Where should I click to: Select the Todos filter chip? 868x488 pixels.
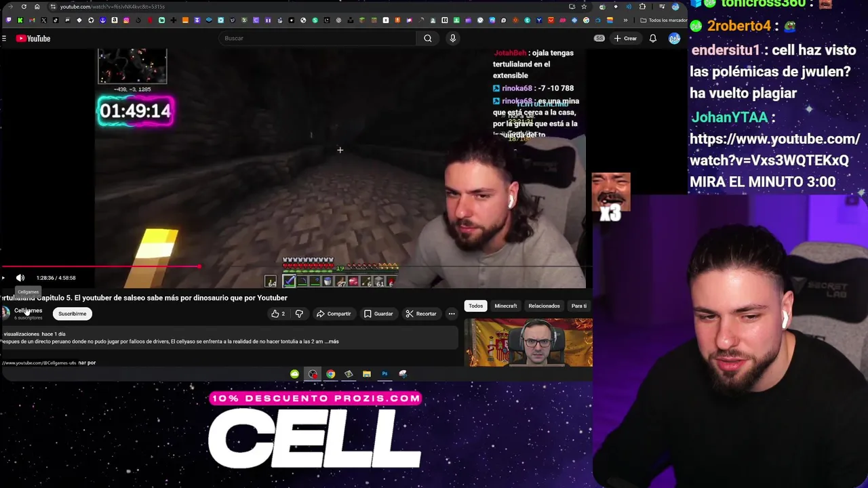coord(476,306)
